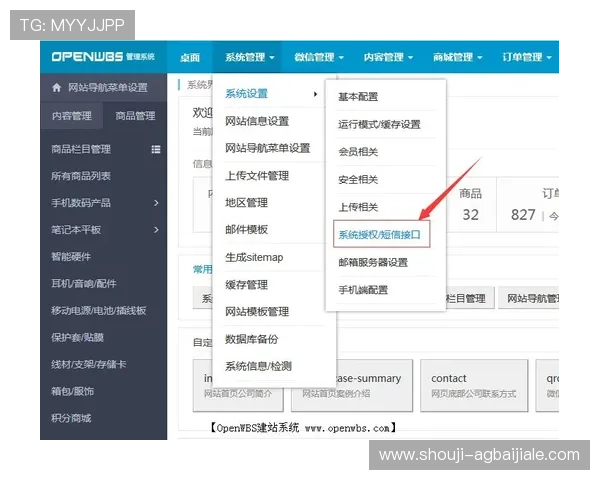Open the 微信管理 dropdown menu
This screenshot has width=600, height=480.
click(x=319, y=57)
